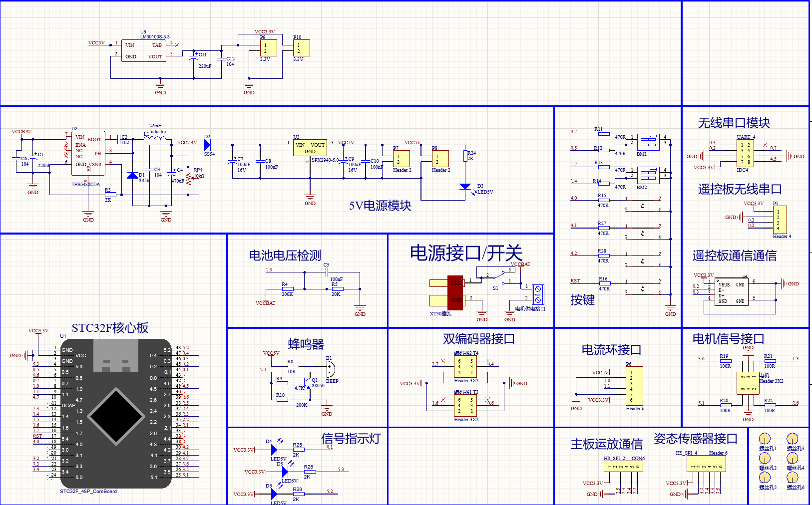Click the STC32F核心板 heading
The image size is (812, 505).
click(x=110, y=328)
